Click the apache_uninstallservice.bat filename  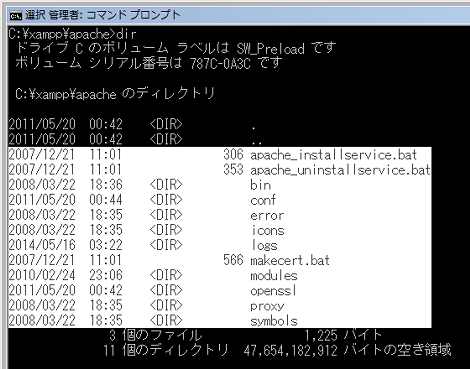(340, 170)
